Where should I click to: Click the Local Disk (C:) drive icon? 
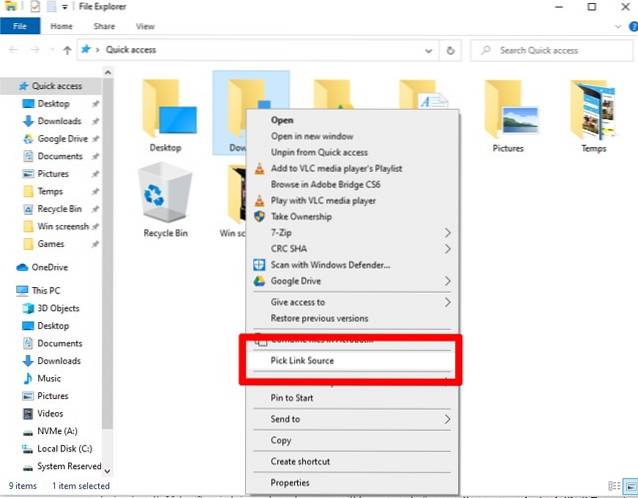pyautogui.click(x=28, y=449)
